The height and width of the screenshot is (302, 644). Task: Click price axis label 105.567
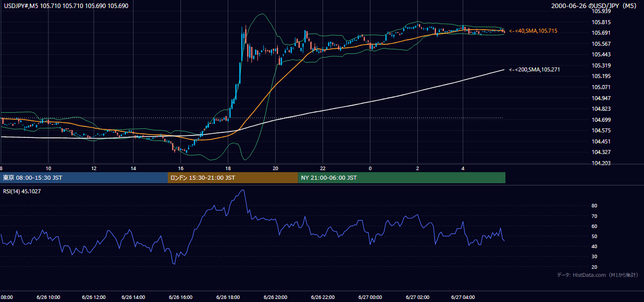601,44
